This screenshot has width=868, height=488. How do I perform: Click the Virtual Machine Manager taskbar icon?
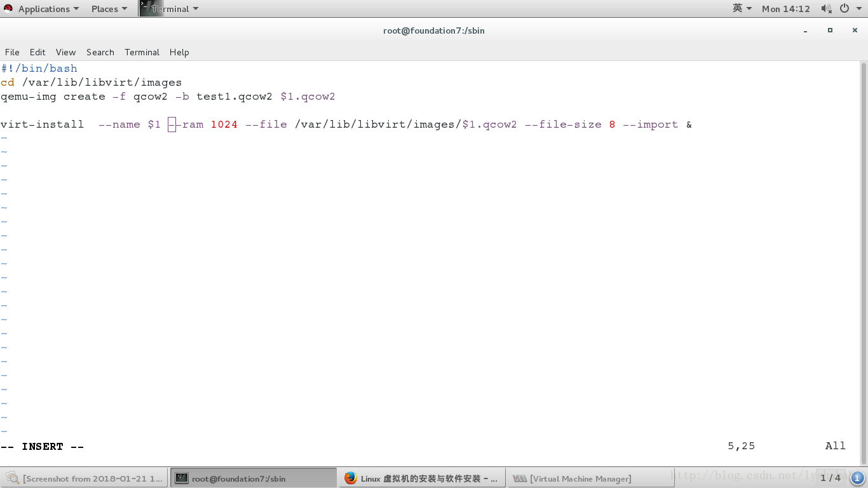(x=519, y=478)
